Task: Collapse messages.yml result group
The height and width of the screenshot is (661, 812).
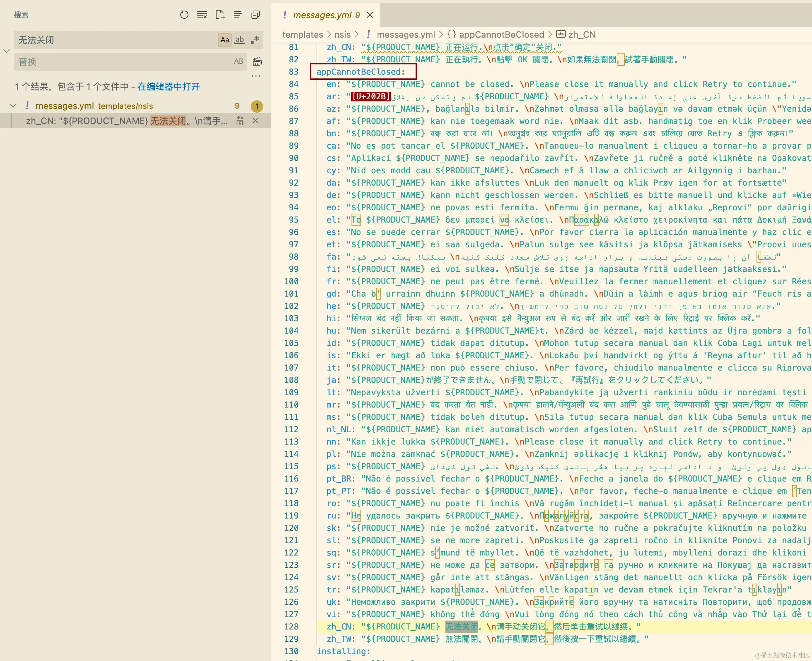Action: click(13, 106)
